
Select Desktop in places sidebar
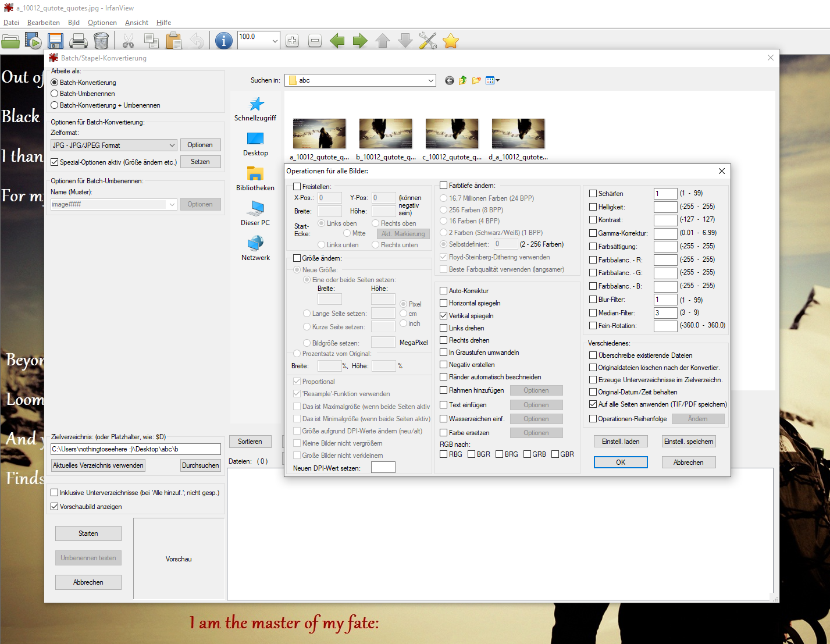click(255, 144)
